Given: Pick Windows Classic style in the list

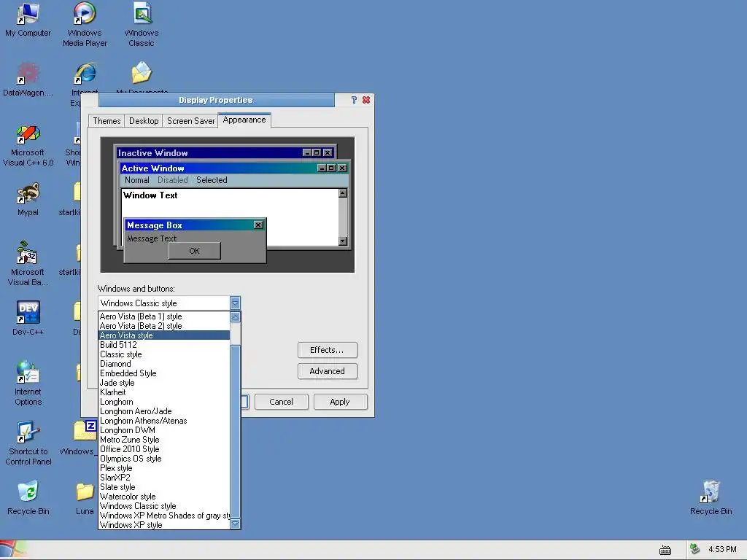Looking at the screenshot, I should coord(164,506).
